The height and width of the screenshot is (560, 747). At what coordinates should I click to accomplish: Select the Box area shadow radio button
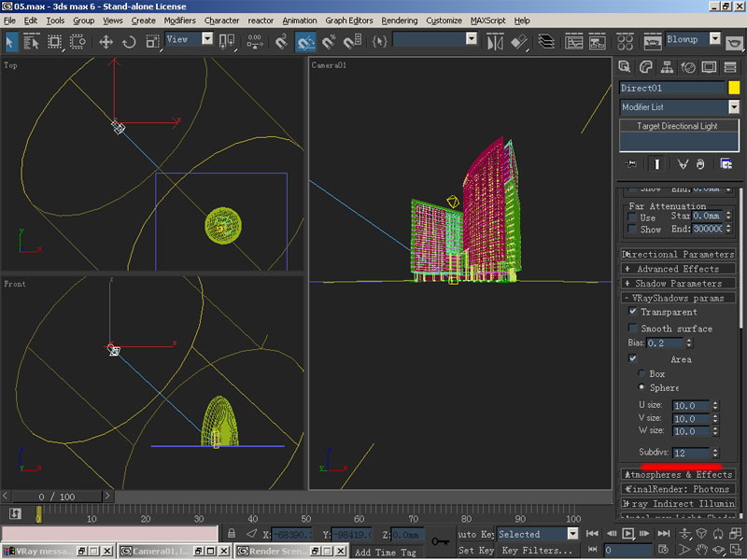(x=641, y=373)
